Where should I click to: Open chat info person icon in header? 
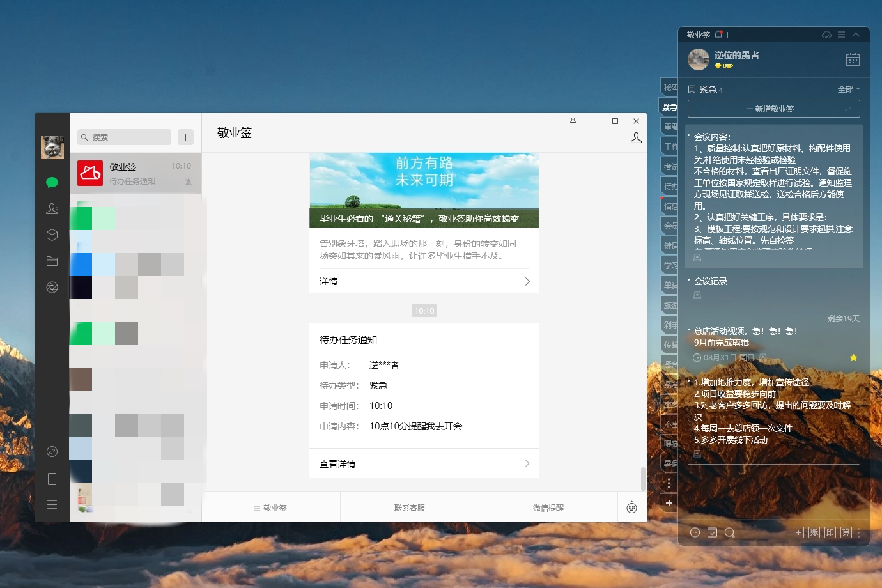click(636, 137)
